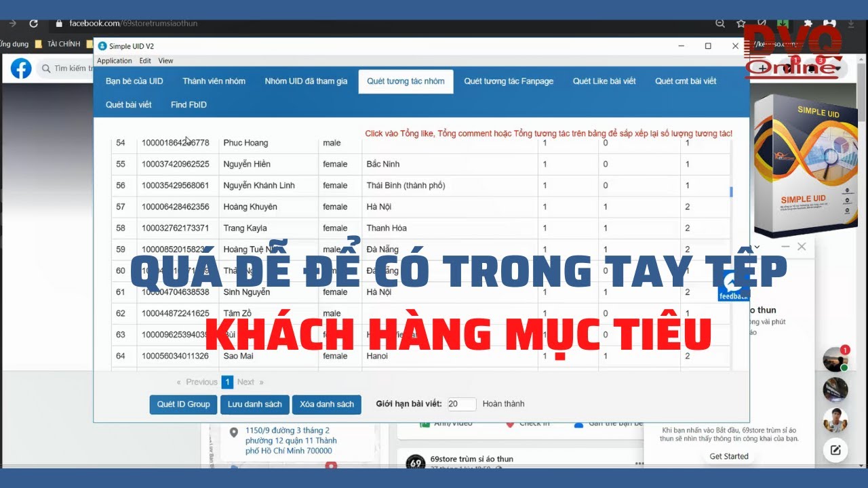This screenshot has width=868, height=488.
Task: Click the Xóa danh sách button
Action: tap(327, 405)
